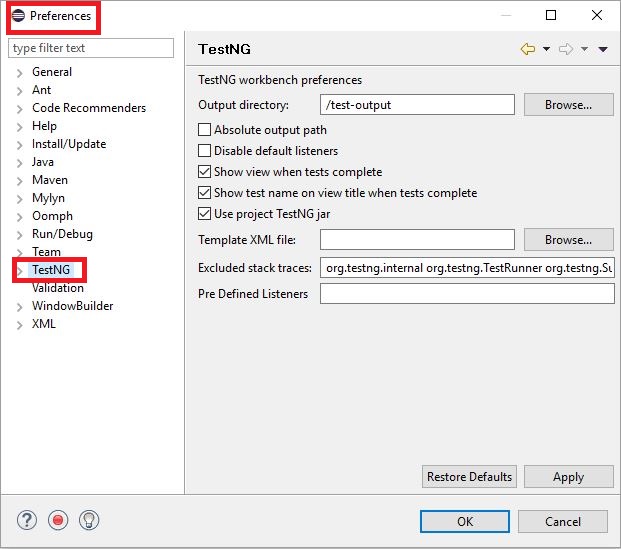Enable Absolute output path checkbox
Viewport: 621px width, 549px height.
coord(204,130)
